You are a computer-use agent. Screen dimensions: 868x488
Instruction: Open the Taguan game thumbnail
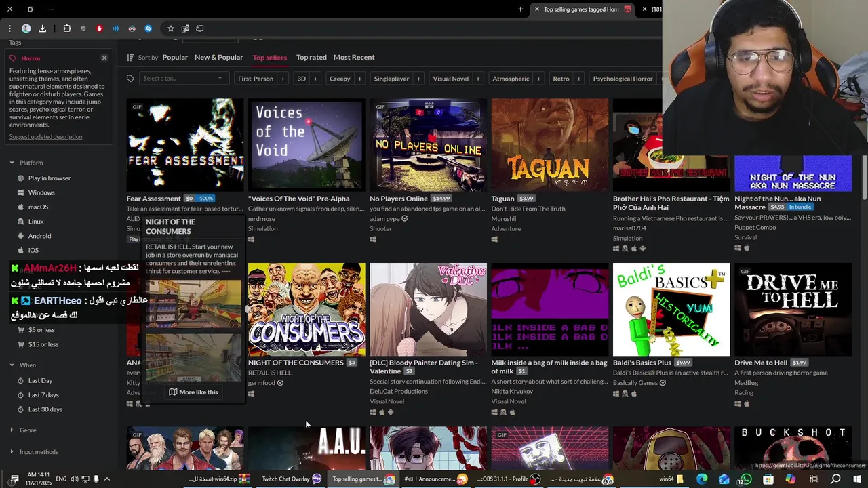(x=550, y=145)
